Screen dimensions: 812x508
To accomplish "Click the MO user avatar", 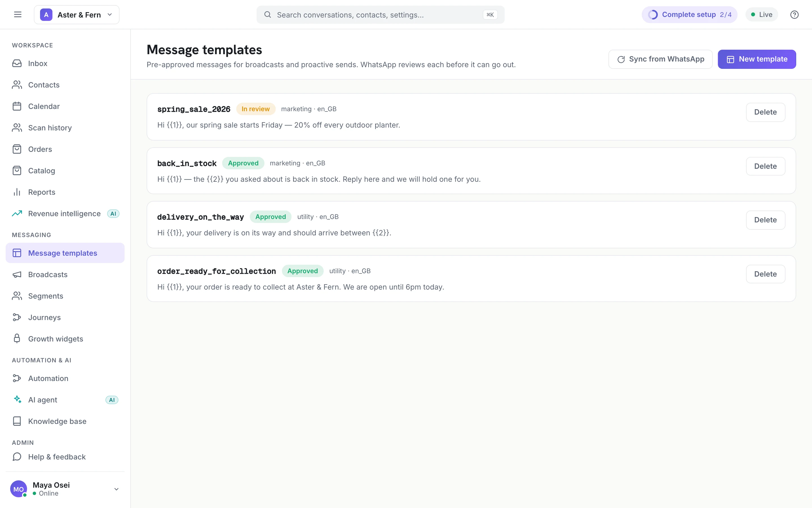I will click(18, 489).
